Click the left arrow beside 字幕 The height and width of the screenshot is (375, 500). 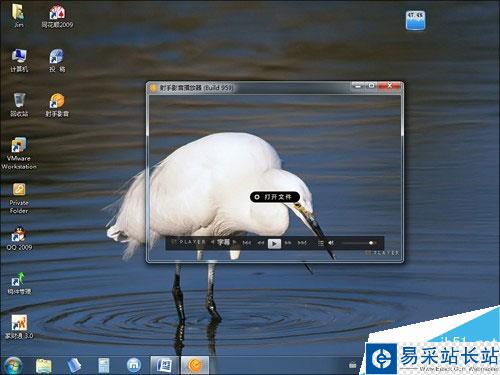coord(212,242)
